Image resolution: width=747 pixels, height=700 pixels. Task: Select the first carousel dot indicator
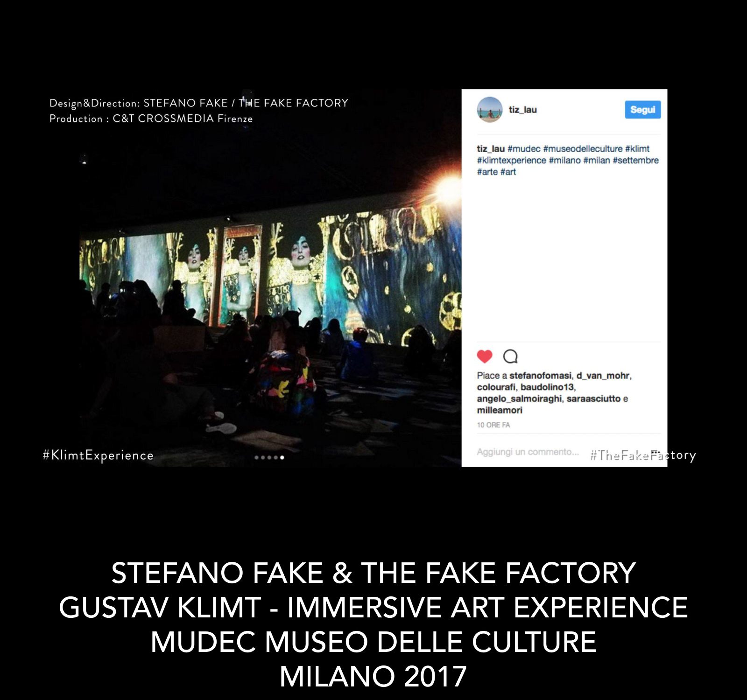tap(256, 457)
